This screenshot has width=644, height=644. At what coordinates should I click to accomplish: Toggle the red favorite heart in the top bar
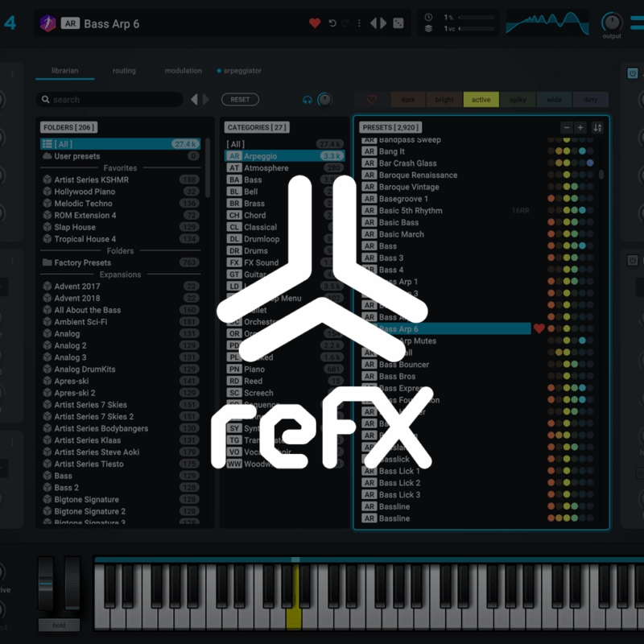click(315, 23)
